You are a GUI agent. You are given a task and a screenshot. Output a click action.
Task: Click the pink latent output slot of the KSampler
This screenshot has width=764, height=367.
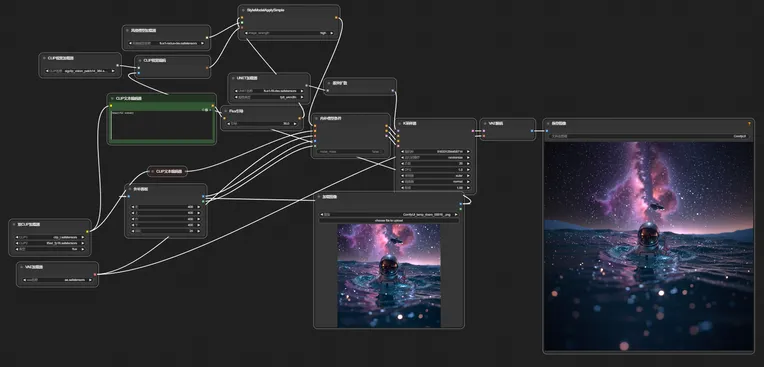click(473, 131)
